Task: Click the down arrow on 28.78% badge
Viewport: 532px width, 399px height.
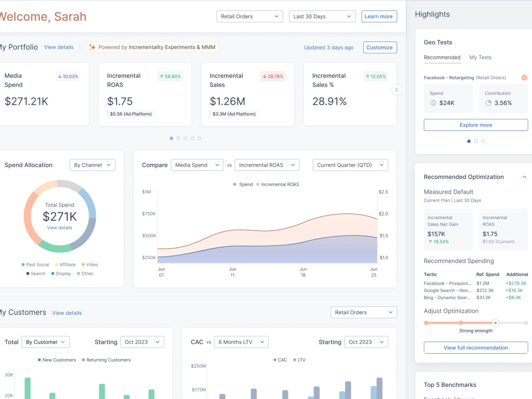Action: tap(264, 76)
